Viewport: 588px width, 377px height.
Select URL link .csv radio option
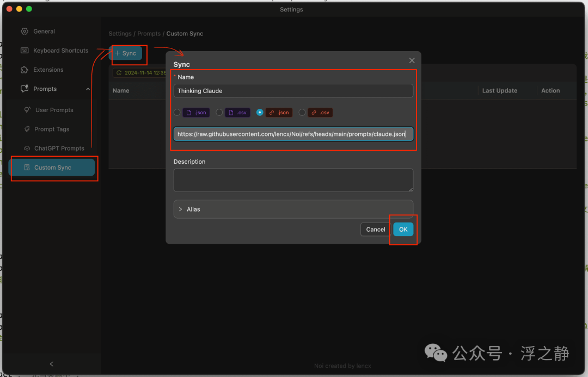pyautogui.click(x=302, y=113)
